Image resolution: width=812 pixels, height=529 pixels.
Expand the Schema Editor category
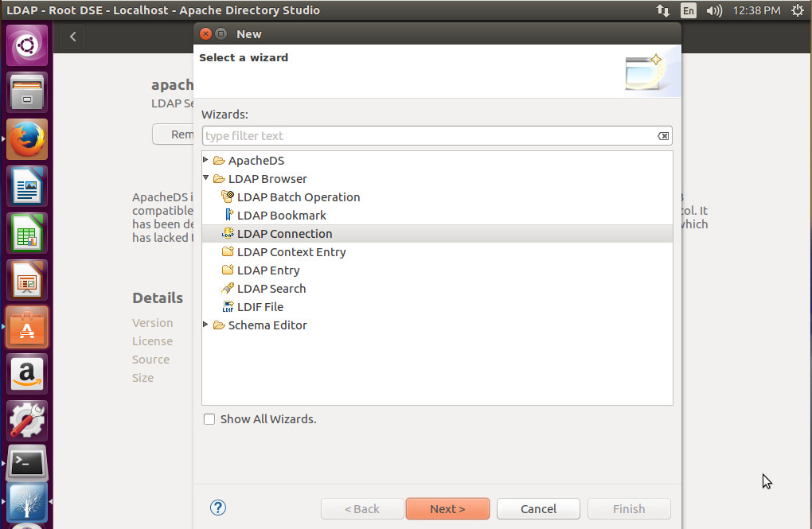pyautogui.click(x=205, y=325)
